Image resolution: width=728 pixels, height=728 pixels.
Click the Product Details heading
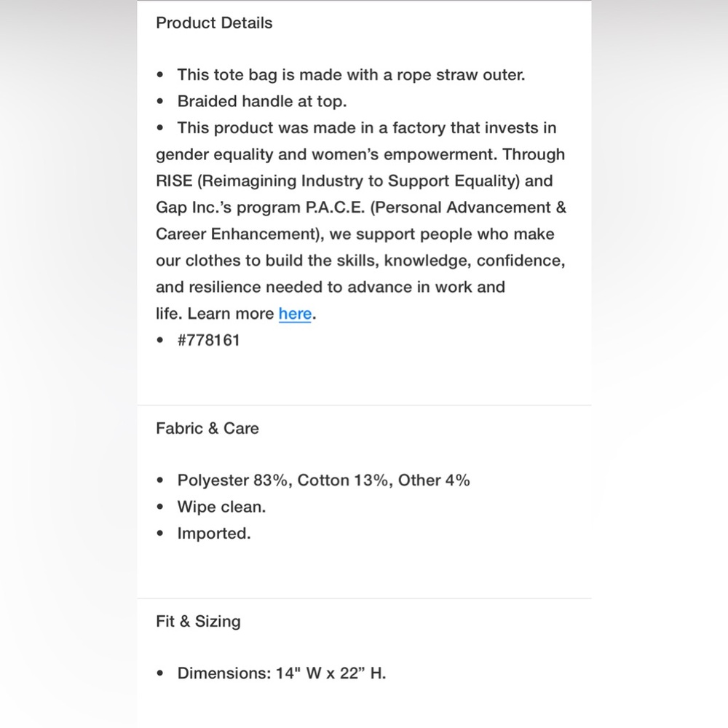pyautogui.click(x=214, y=23)
